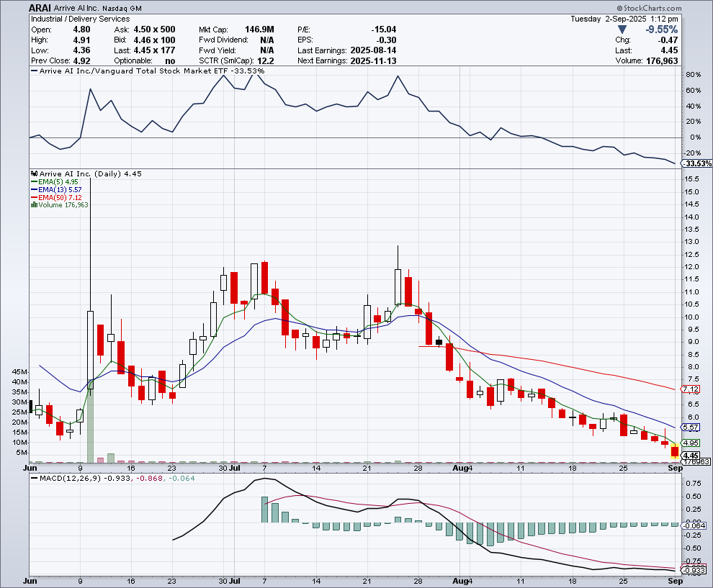Click the Aug axis label on price chart
This screenshot has width=713, height=588.
pos(460,468)
